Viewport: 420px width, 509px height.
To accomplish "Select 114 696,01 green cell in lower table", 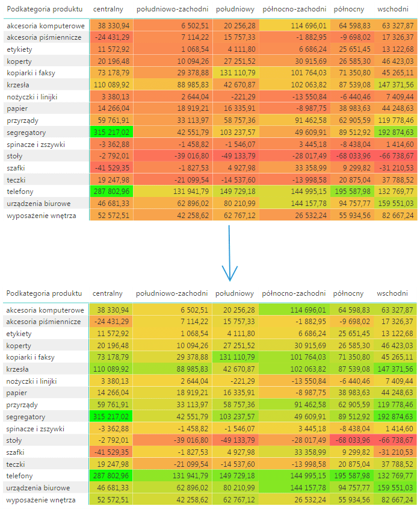I will 295,310.
